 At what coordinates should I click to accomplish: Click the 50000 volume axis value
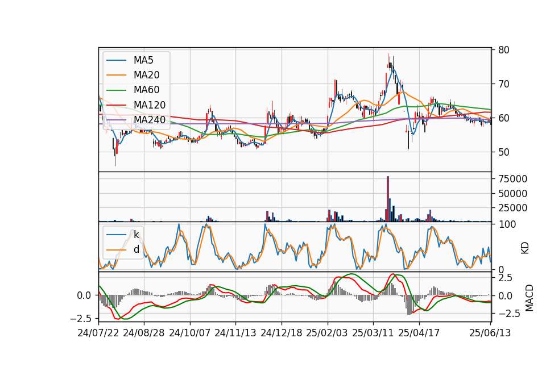[x=513, y=194]
